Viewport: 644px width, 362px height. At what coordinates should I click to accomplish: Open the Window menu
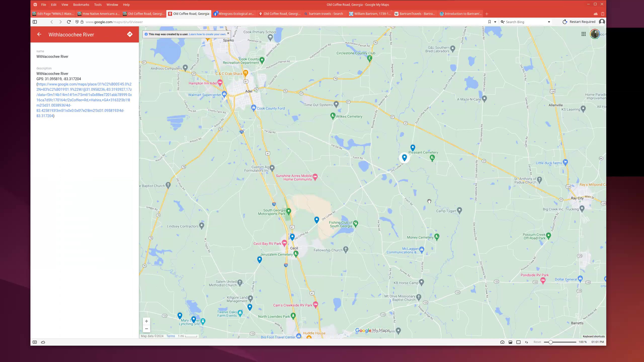pyautogui.click(x=112, y=5)
